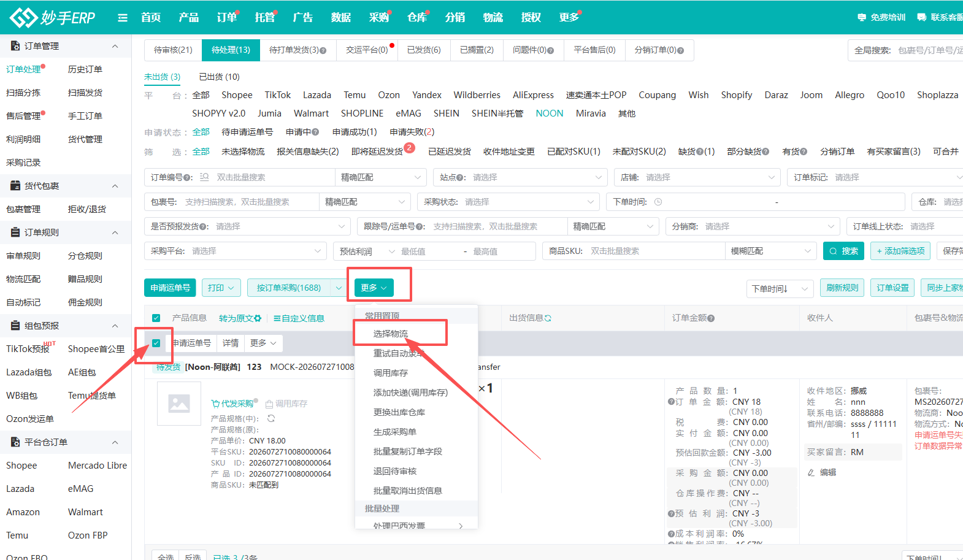Click help icon next to 申请中
Screen dimensions: 963x560
tap(315, 132)
